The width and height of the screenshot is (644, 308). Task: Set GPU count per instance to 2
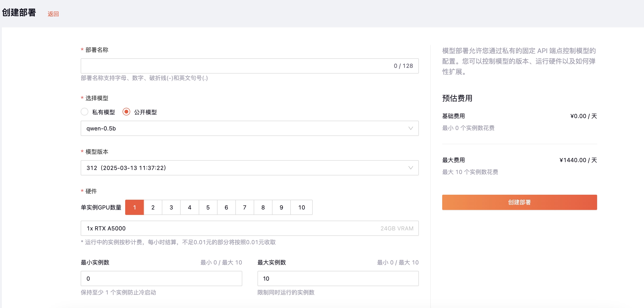click(153, 208)
